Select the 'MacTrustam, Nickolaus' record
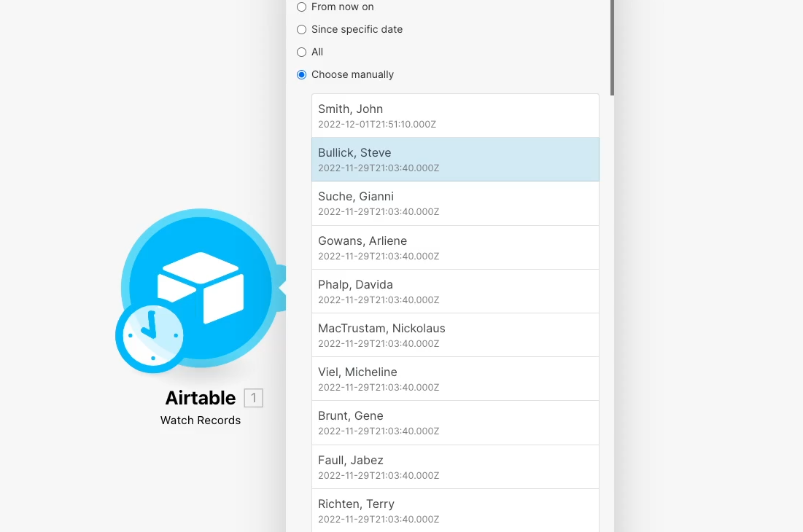 point(455,335)
